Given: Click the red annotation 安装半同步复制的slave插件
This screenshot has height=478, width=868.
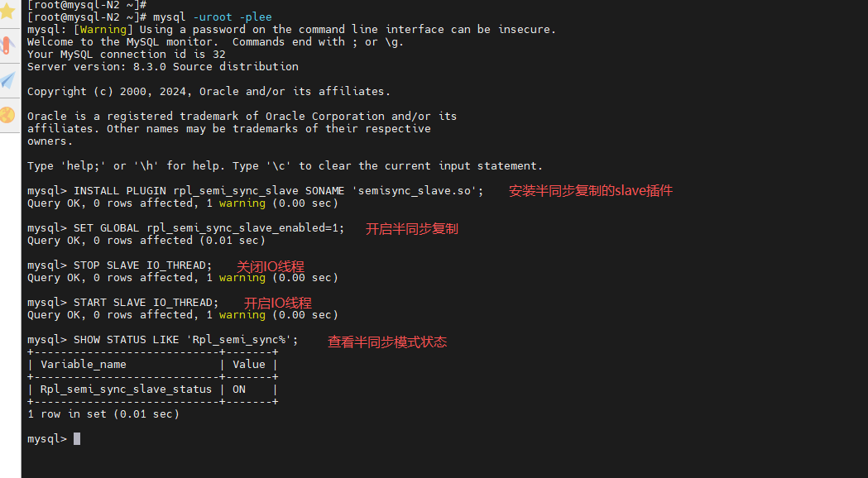Looking at the screenshot, I should (x=591, y=191).
